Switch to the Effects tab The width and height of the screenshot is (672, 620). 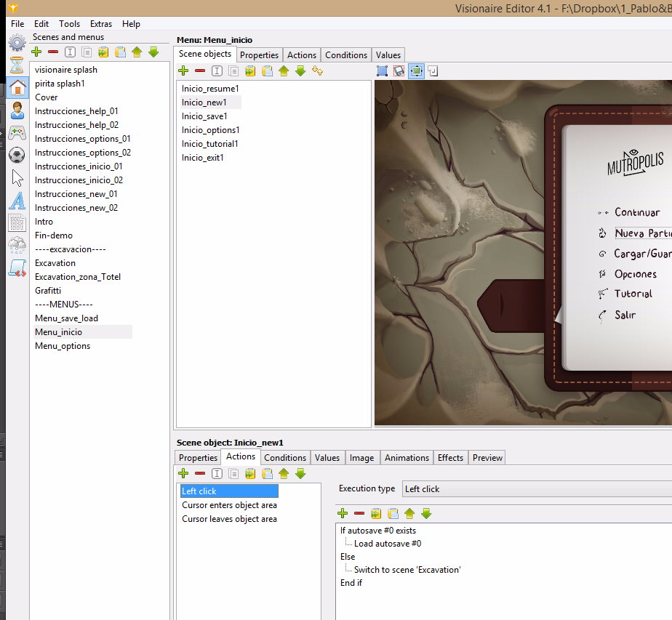point(450,458)
